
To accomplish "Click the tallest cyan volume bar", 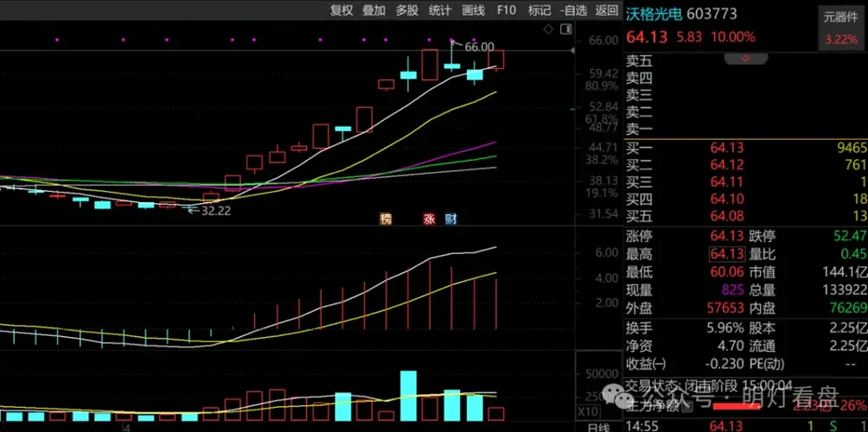I will pos(409,396).
